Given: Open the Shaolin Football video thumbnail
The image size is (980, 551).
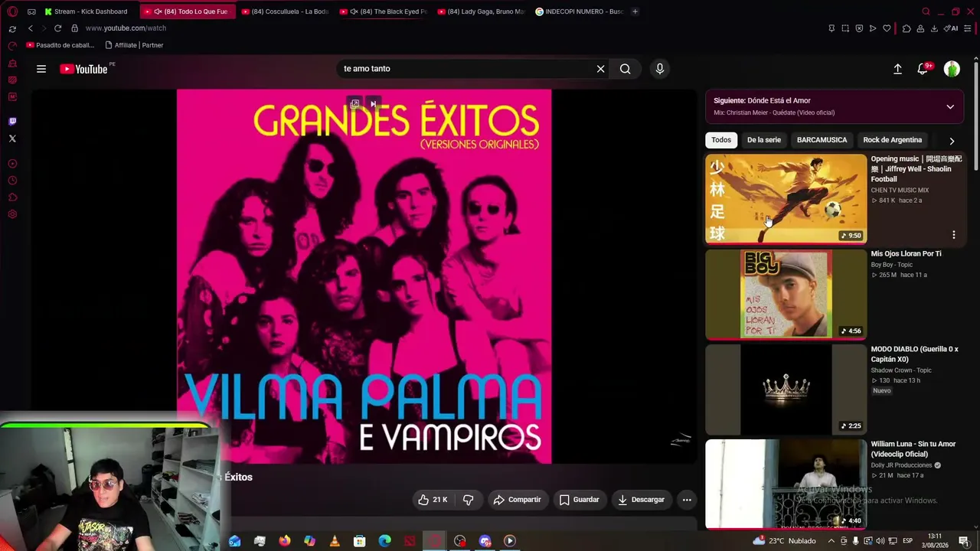Looking at the screenshot, I should [786, 199].
